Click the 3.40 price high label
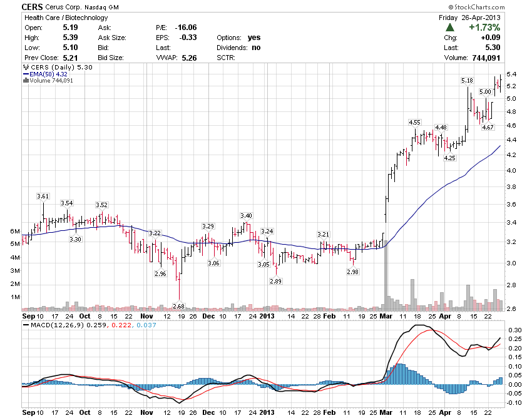 pos(247,215)
